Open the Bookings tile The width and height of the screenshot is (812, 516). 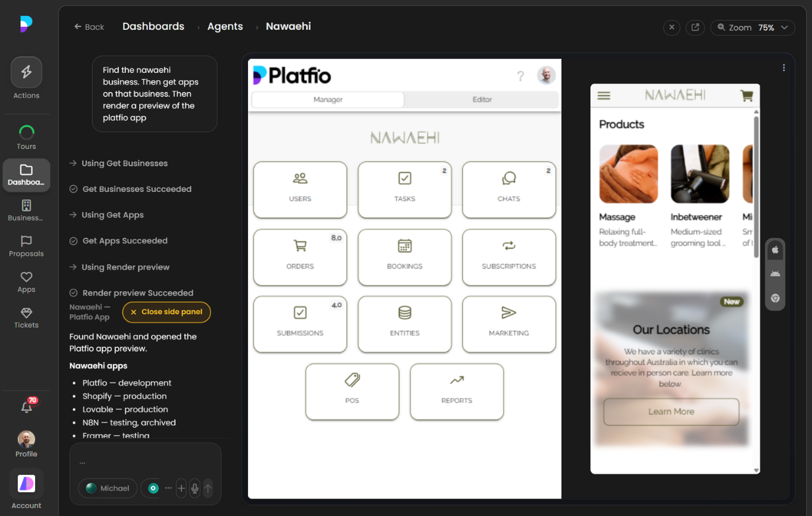tap(405, 257)
